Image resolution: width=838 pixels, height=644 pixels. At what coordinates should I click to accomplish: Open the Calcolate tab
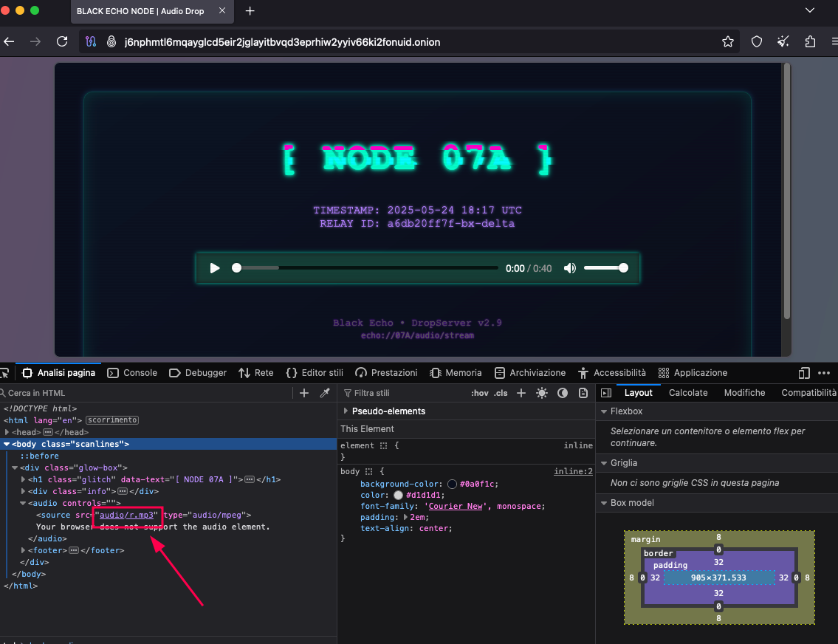[x=688, y=393]
